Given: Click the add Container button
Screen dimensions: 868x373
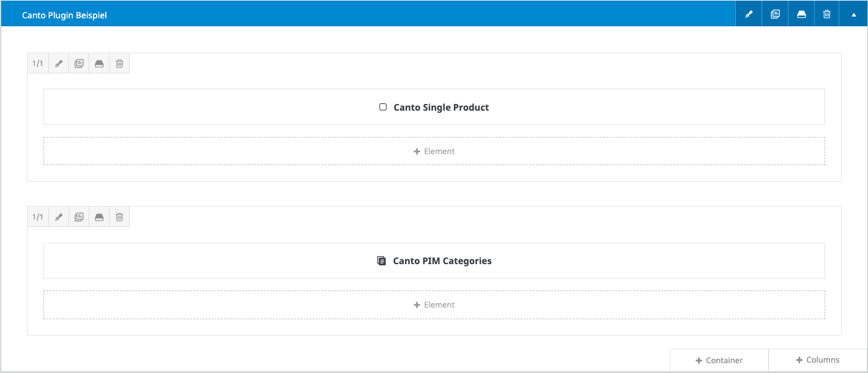Looking at the screenshot, I should (719, 360).
